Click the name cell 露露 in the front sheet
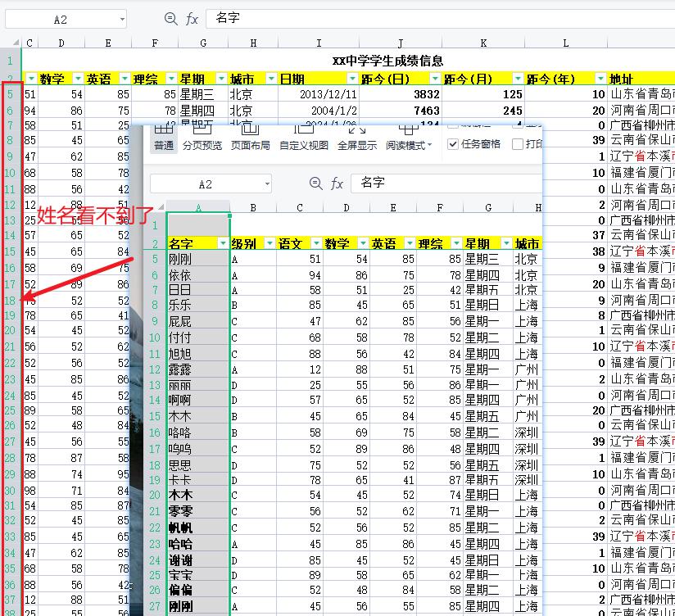675x616 pixels. 198,369
